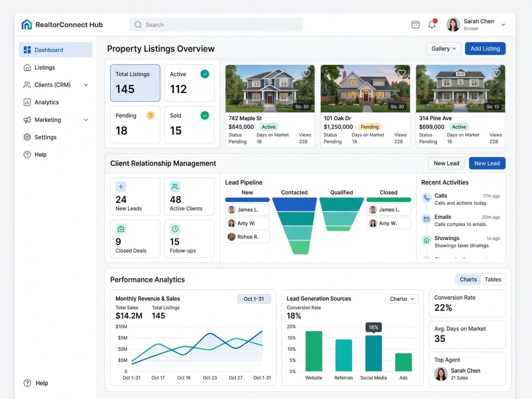Click the Search input field
Viewport: 532px width, 399px height.
coord(216,25)
